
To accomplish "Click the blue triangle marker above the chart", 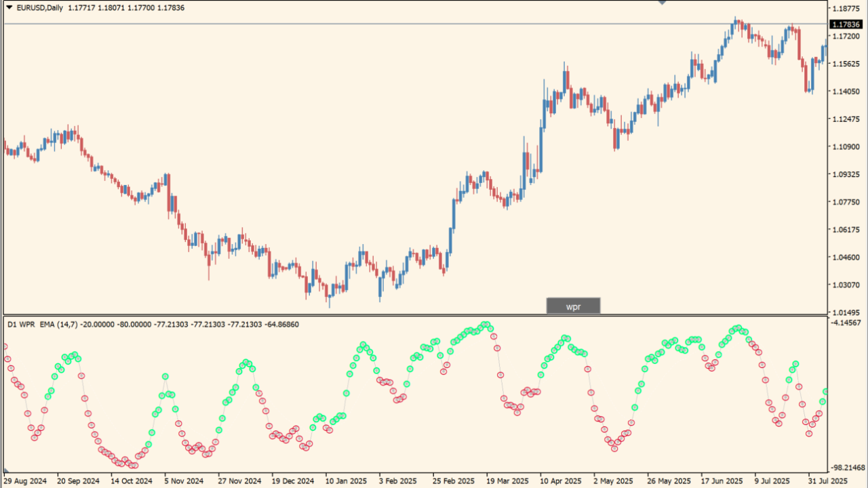I will click(x=663, y=3).
